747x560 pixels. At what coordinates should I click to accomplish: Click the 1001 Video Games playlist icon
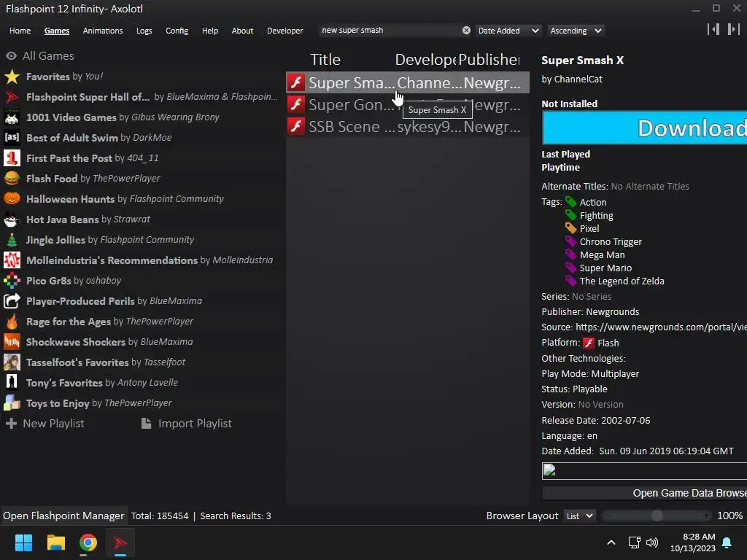click(12, 117)
